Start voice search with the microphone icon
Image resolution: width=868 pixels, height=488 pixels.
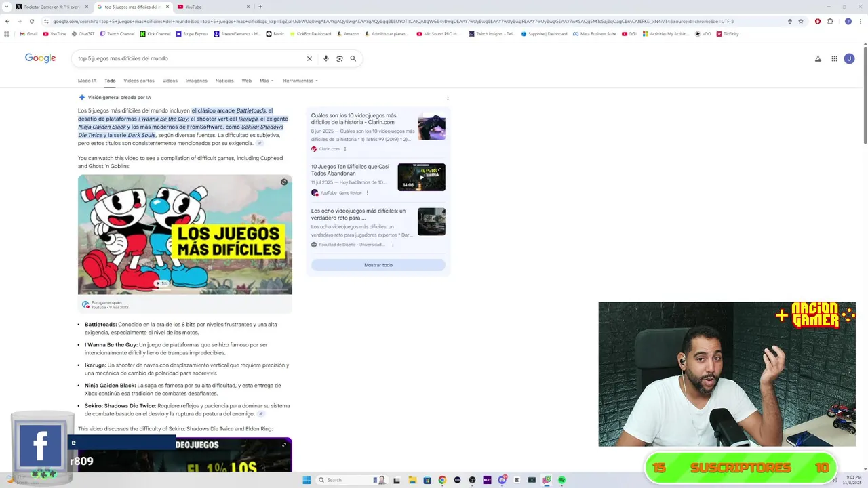[326, 58]
